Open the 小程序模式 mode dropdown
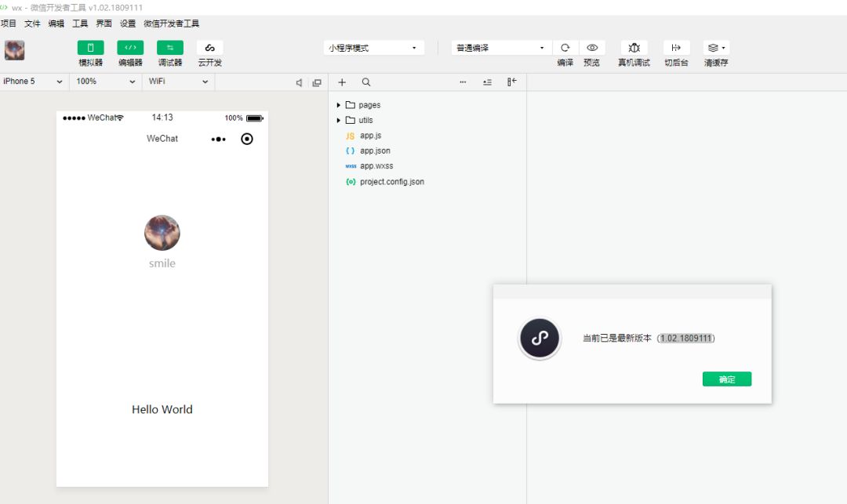This screenshot has height=504, width=847. (x=373, y=48)
